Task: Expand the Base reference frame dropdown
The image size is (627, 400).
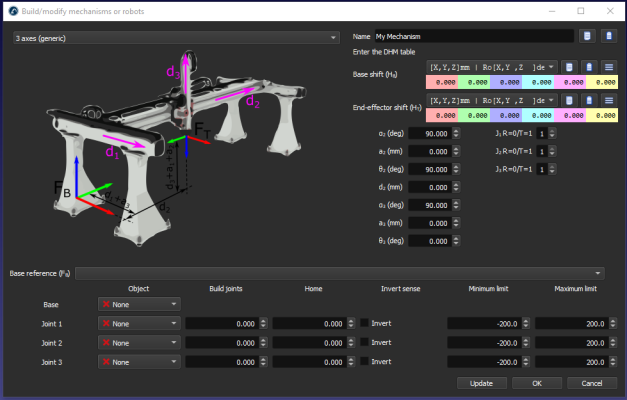Action: pyautogui.click(x=339, y=273)
